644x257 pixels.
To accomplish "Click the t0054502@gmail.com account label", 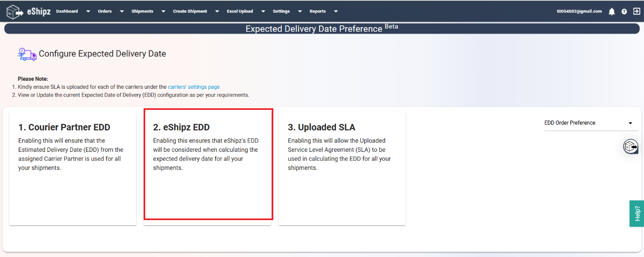I will point(579,11).
